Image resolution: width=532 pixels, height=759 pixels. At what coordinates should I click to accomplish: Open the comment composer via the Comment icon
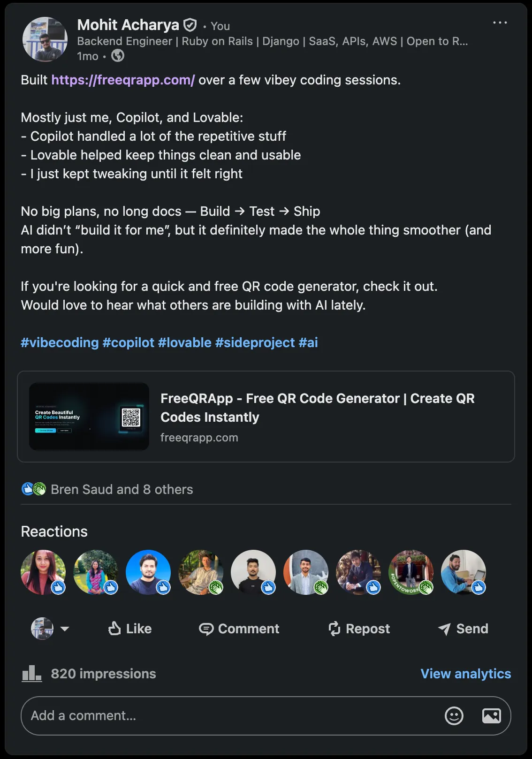point(208,629)
